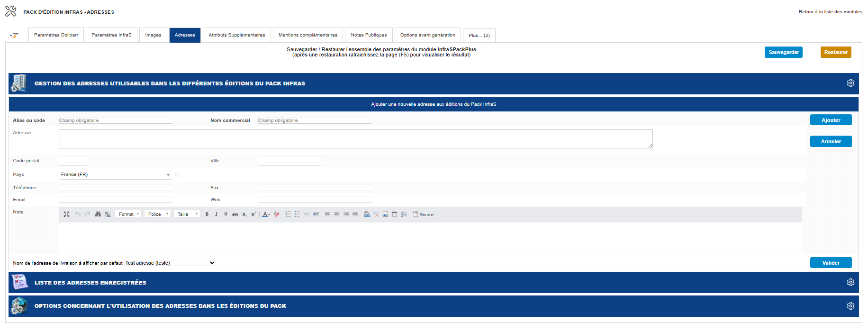
Task: Decrease indent in note
Action: click(x=307, y=214)
